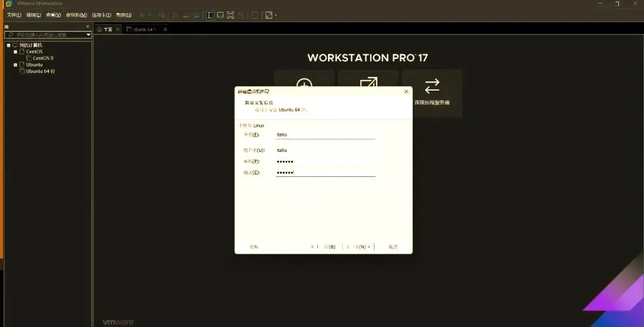
Task: Click the revert to snapshot icon
Action: pos(185,15)
